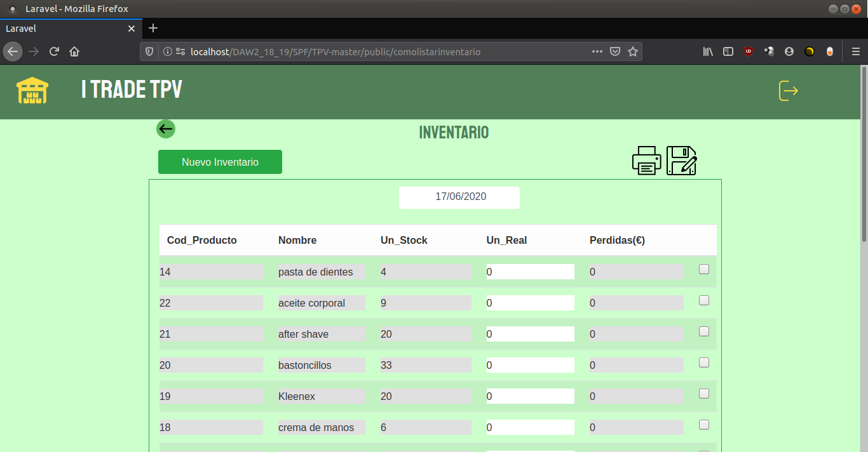The height and width of the screenshot is (452, 868).
Task: Enable the checkbox on the Kleenex row
Action: point(704,394)
